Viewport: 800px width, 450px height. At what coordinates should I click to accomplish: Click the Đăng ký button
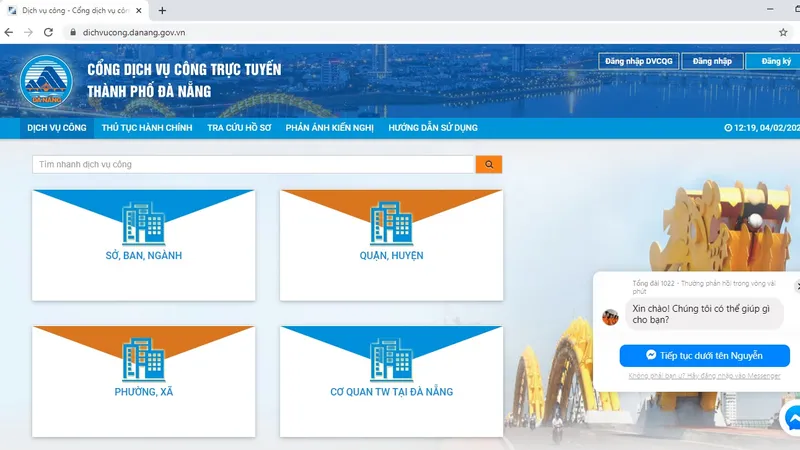(773, 61)
